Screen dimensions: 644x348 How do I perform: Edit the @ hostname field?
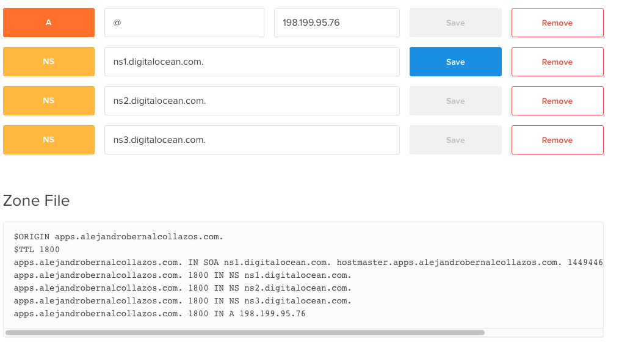pyautogui.click(x=184, y=23)
